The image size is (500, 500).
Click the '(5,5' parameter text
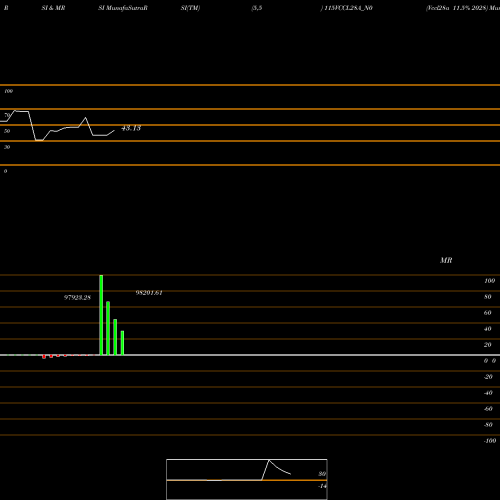[257, 8]
